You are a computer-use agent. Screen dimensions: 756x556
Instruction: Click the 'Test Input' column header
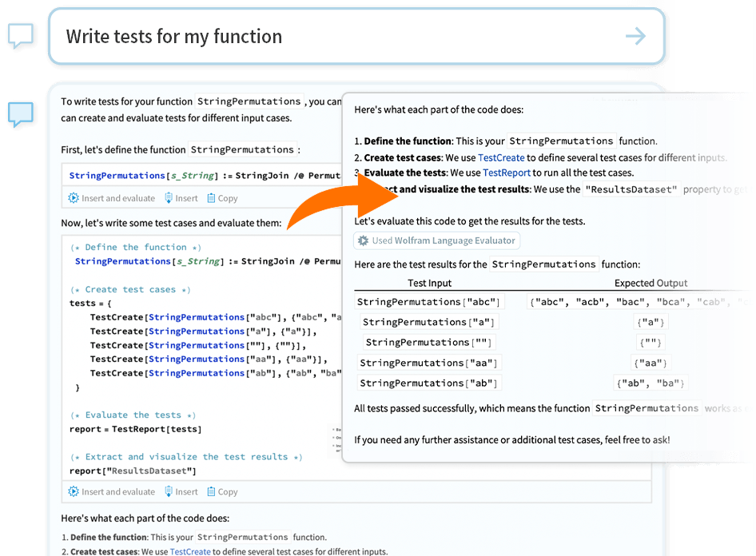[430, 283]
